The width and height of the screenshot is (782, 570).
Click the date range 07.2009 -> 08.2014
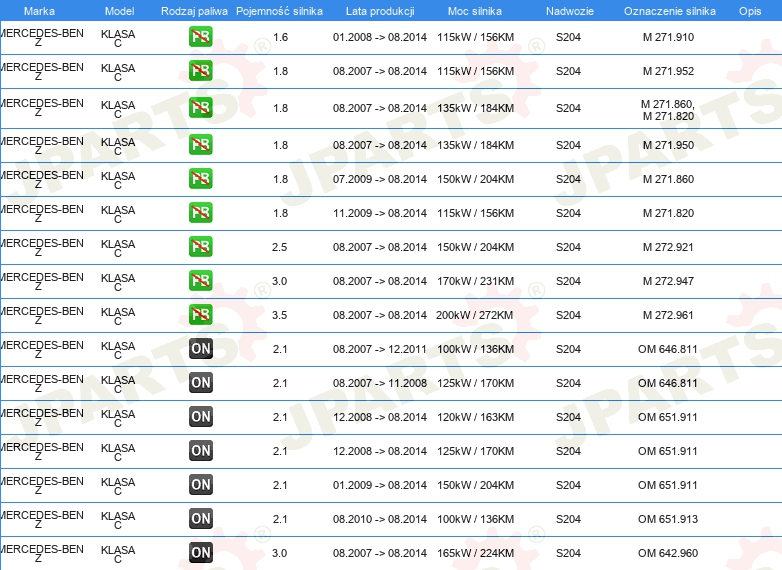380,179
